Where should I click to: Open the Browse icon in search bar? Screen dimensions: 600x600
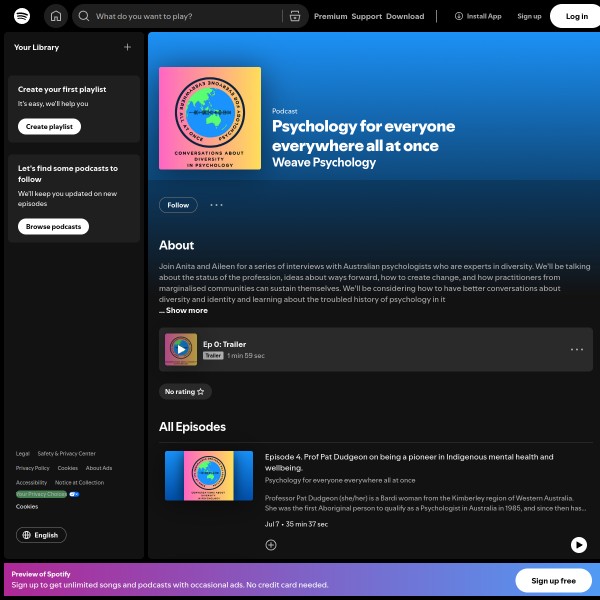(294, 16)
